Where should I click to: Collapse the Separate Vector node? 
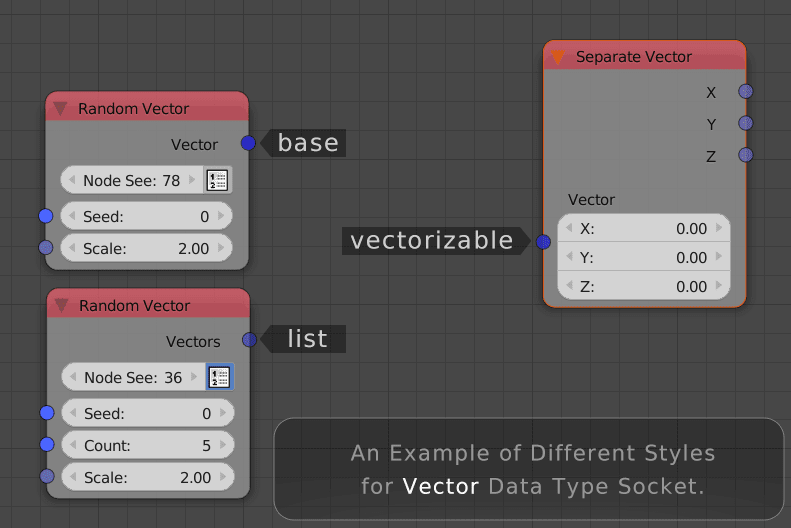558,57
